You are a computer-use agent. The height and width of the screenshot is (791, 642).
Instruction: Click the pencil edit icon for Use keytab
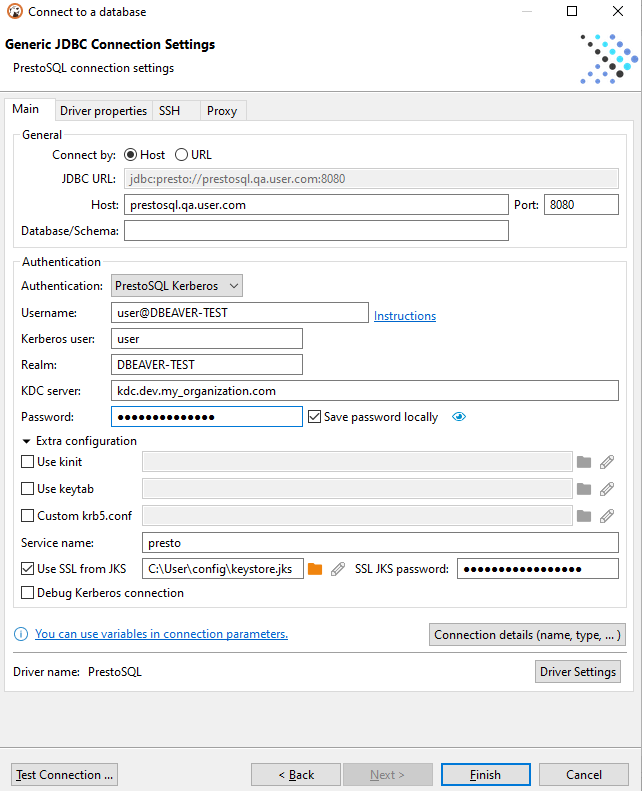[607, 489]
